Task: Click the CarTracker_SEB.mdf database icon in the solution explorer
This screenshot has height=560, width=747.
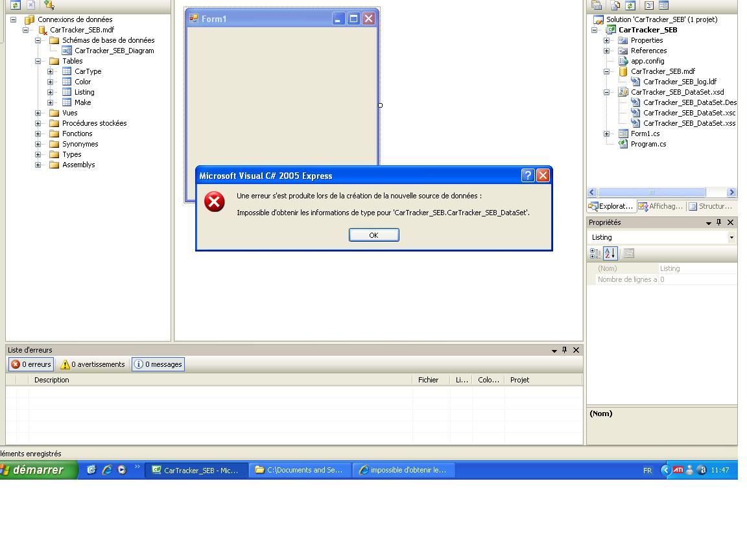Action: [623, 71]
